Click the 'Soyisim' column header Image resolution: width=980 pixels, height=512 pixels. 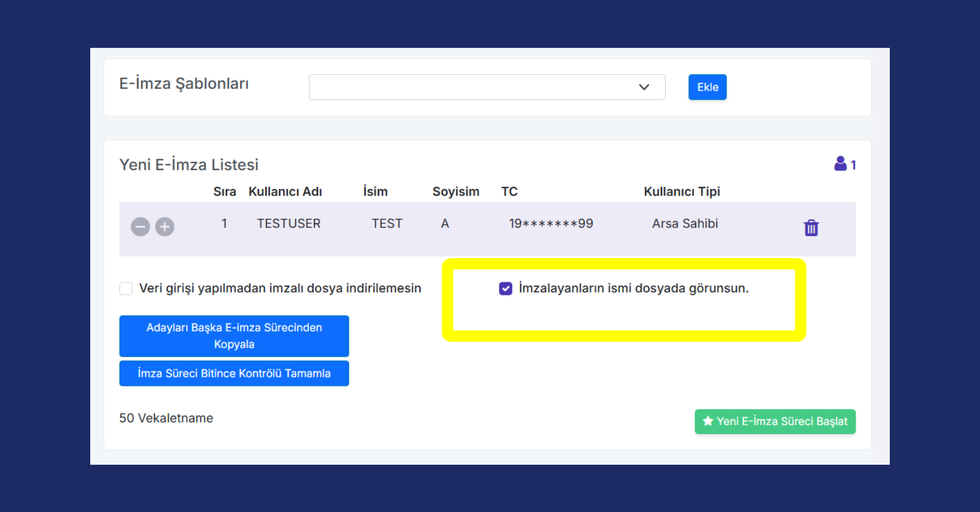point(456,191)
